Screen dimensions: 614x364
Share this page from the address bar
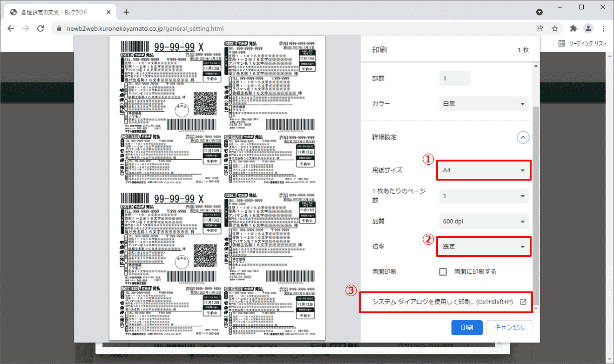coord(540,28)
